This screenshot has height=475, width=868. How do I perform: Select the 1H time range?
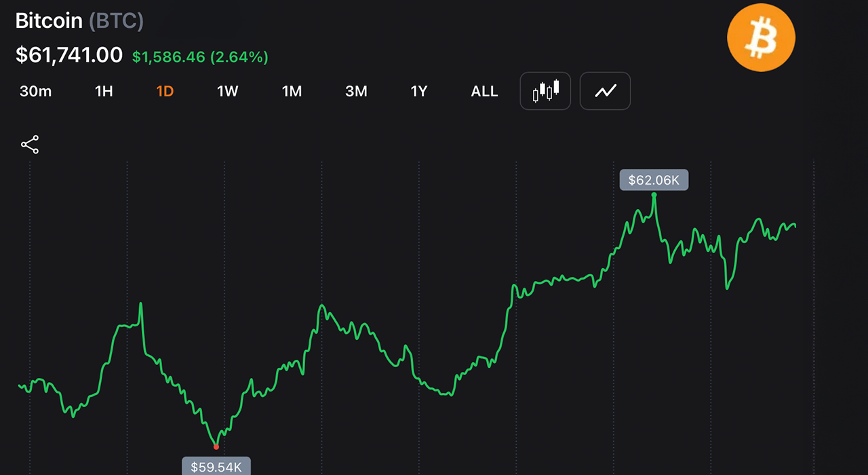coord(104,91)
